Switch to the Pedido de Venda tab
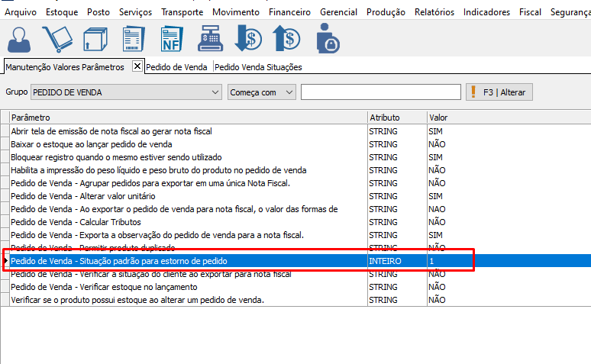Viewport: 591px width, 364px height. point(176,67)
